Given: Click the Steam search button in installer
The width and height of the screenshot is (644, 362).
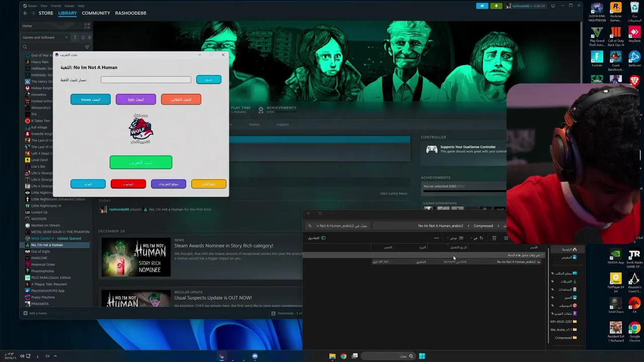Looking at the screenshot, I should [91, 100].
